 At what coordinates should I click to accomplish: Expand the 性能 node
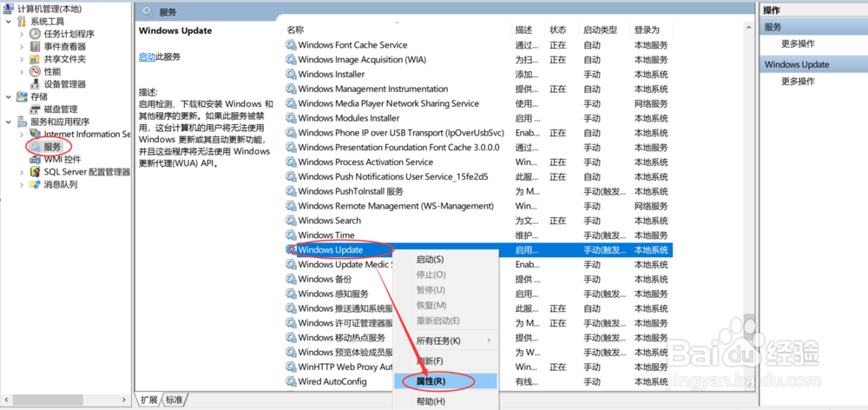click(x=22, y=71)
